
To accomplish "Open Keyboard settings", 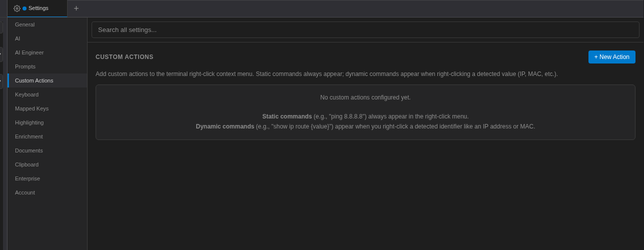I will 48,94.
